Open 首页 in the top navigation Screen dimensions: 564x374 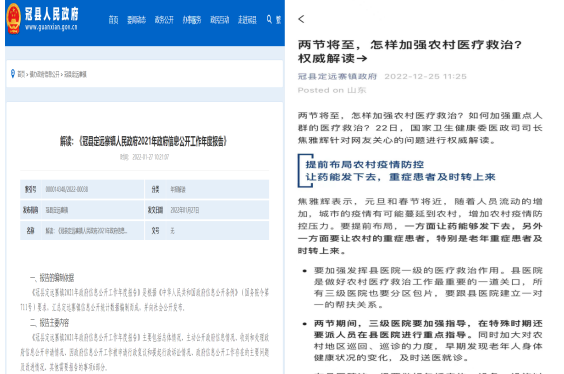pyautogui.click(x=113, y=20)
